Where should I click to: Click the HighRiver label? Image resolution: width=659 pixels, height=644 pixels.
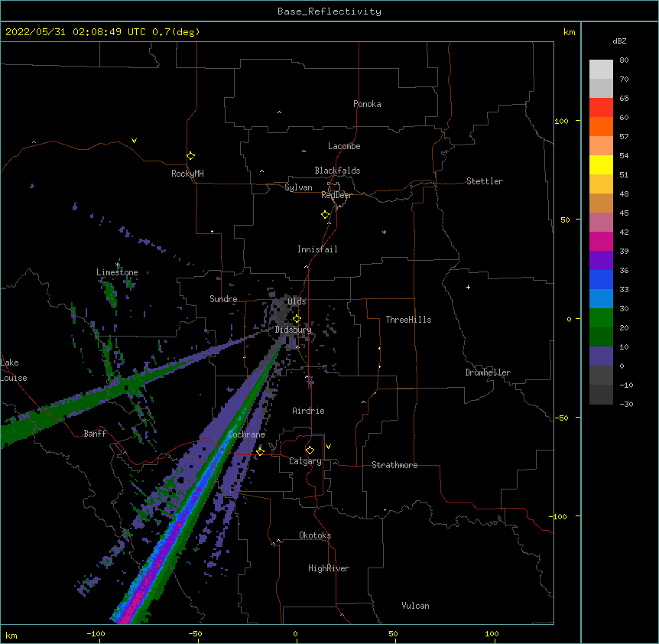(329, 568)
